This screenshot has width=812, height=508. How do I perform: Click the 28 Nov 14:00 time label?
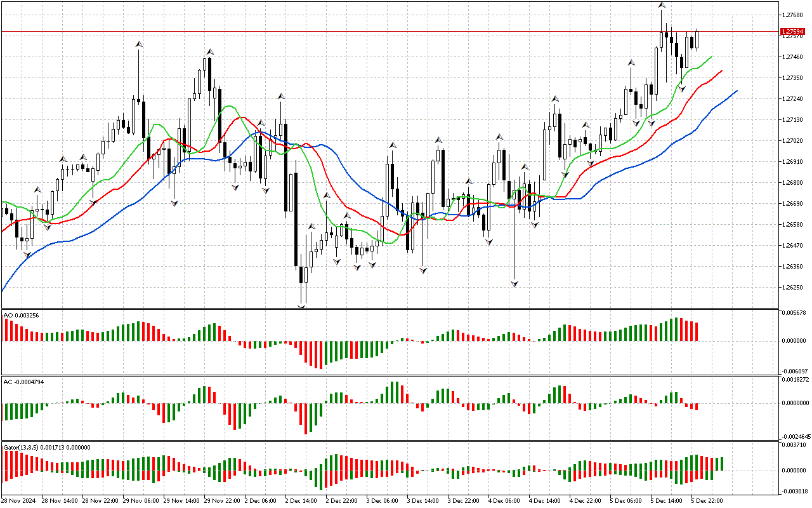60,501
